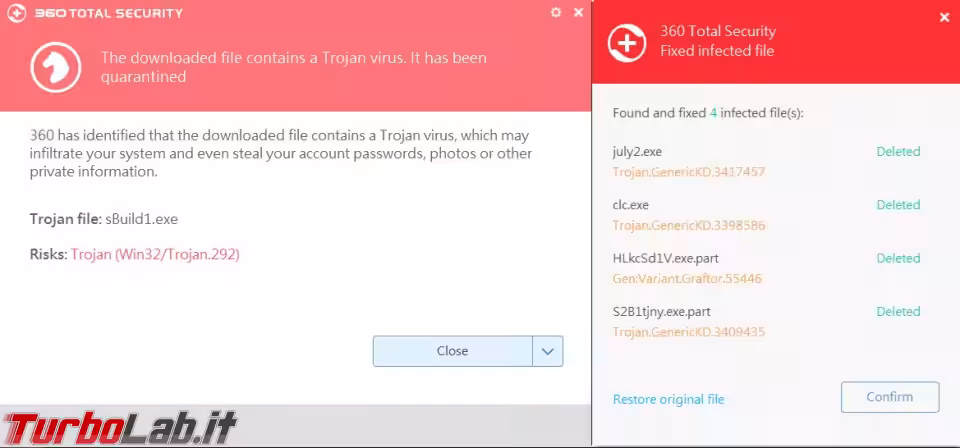Click the horse Trojan warning icon
The width and height of the screenshot is (960, 448).
pos(56,67)
